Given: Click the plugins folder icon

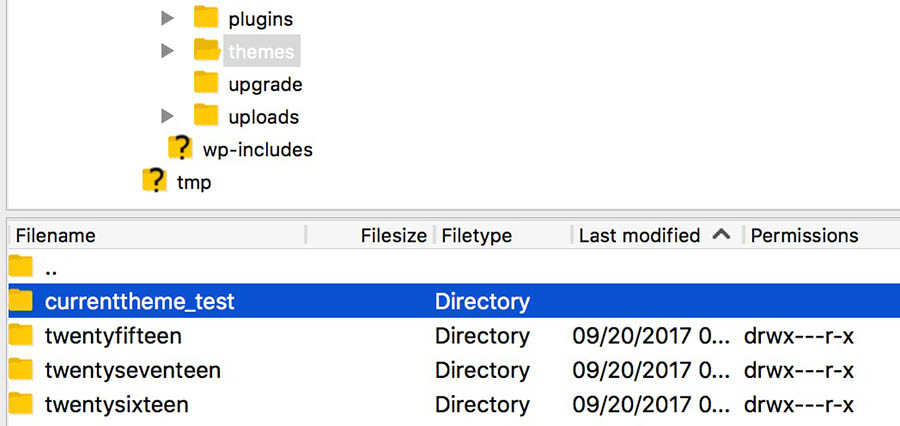Looking at the screenshot, I should click(206, 18).
